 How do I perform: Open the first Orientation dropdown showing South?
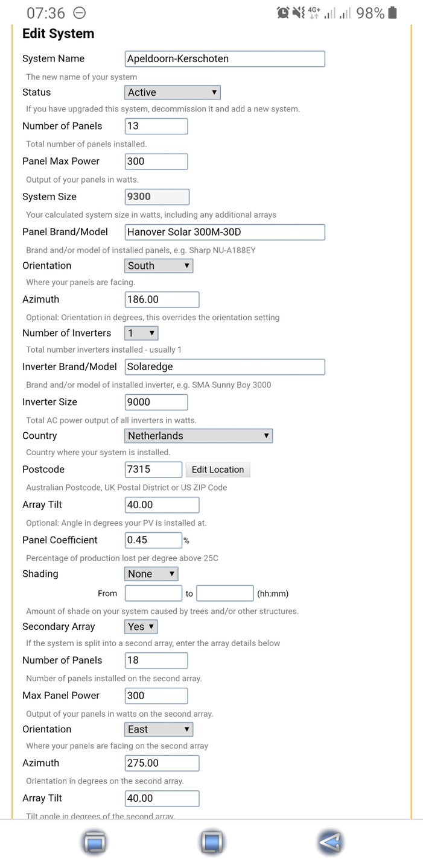click(x=159, y=266)
